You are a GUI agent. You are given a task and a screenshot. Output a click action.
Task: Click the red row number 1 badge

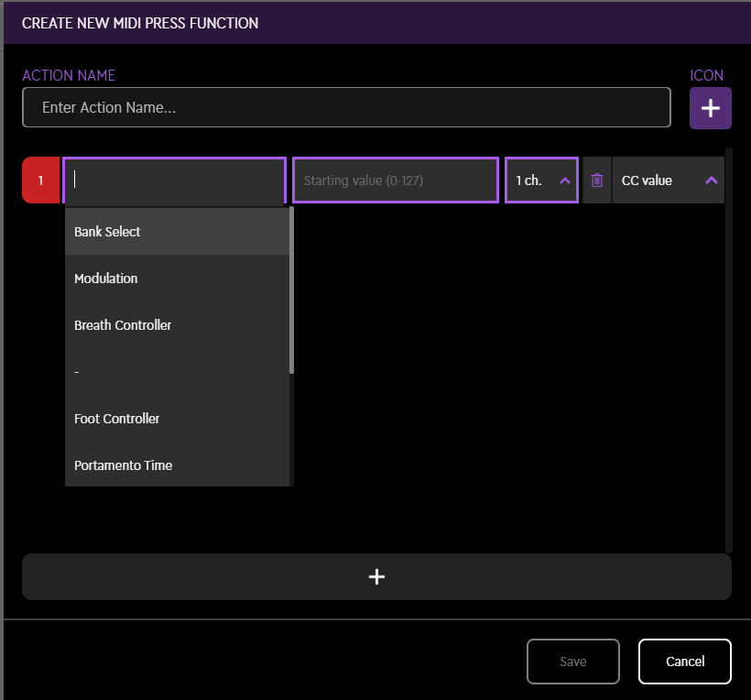[x=40, y=180]
